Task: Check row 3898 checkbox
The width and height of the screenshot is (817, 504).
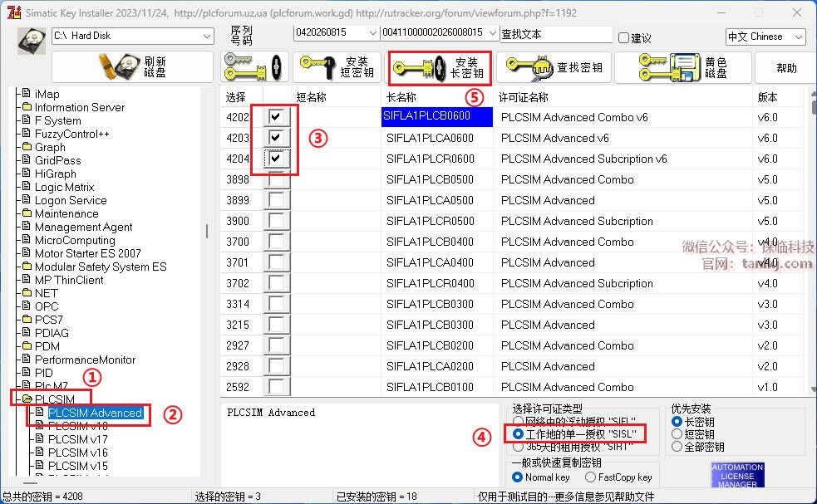Action: tap(276, 179)
